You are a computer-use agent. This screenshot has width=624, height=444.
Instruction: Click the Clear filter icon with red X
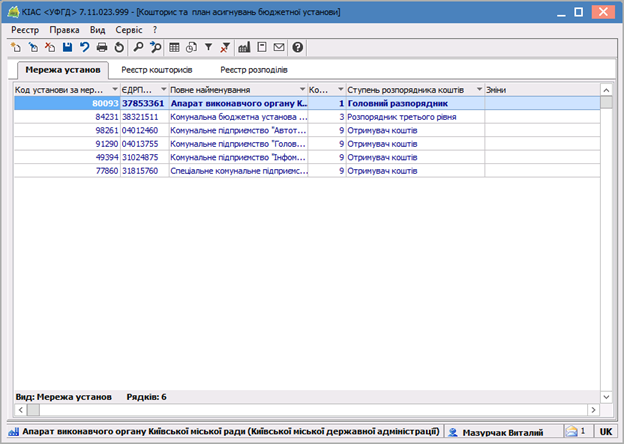tap(224, 47)
